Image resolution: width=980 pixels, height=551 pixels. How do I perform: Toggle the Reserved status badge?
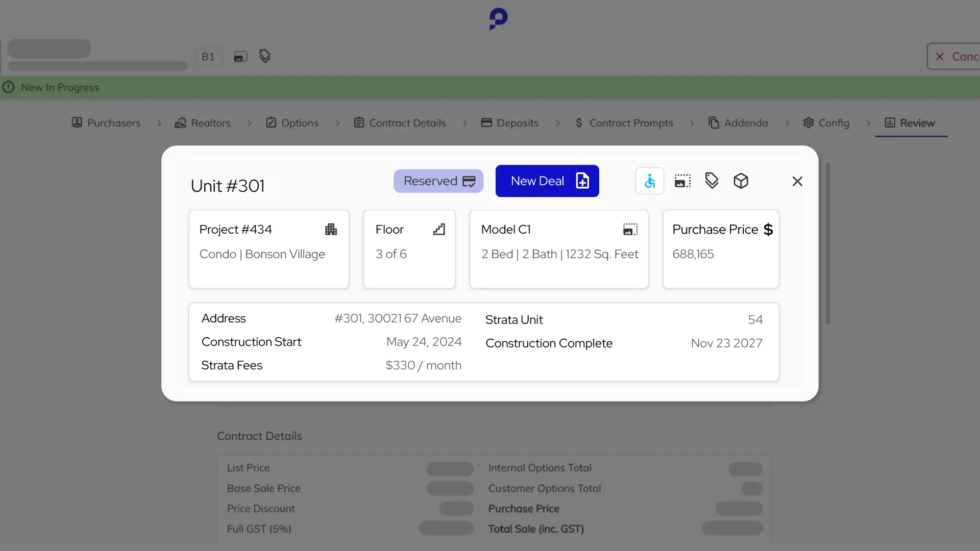(438, 181)
